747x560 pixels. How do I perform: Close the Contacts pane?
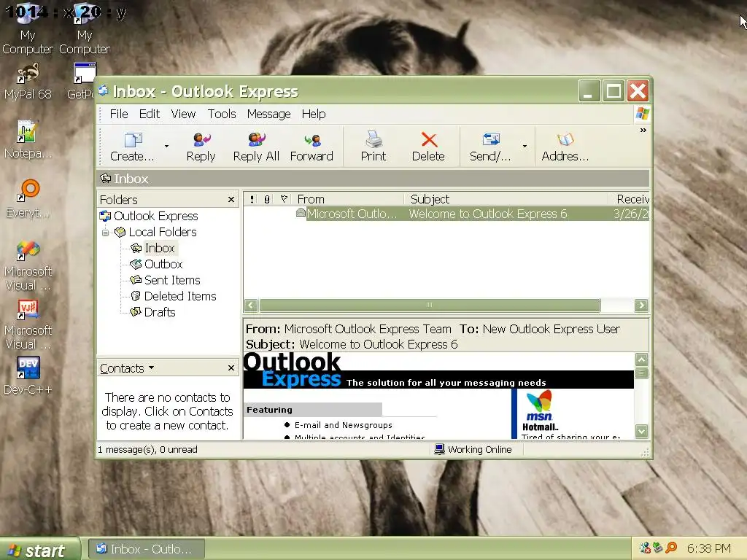click(231, 368)
